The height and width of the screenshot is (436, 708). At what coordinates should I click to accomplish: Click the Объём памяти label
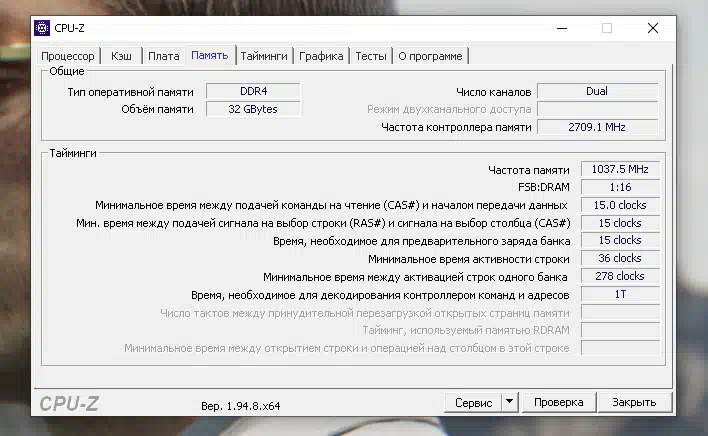click(x=157, y=109)
